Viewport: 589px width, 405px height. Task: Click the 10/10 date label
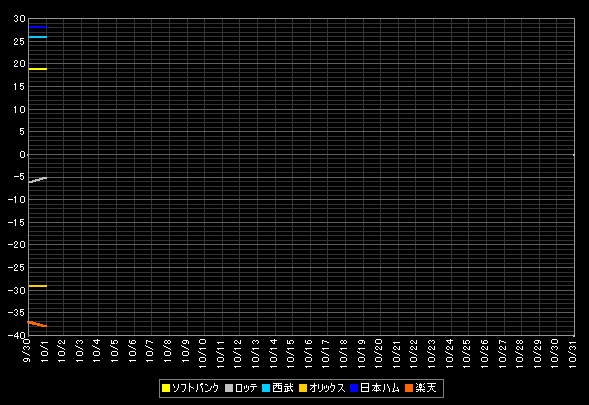point(202,353)
